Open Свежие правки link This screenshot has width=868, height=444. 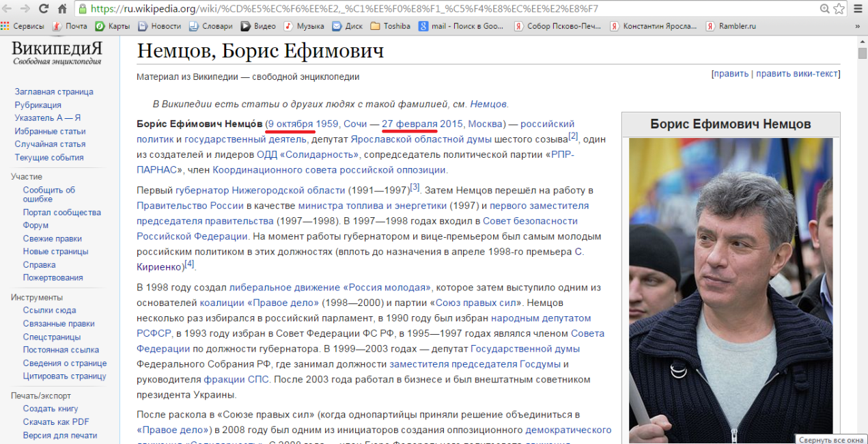pos(53,238)
